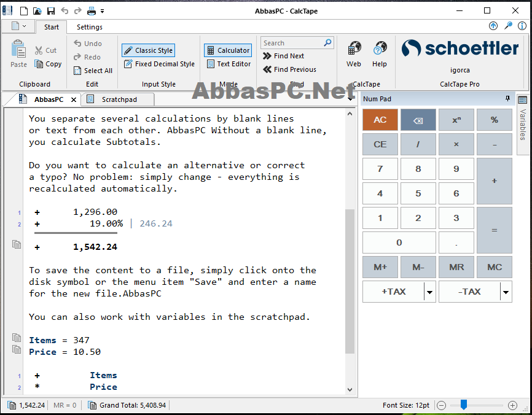This screenshot has width=532, height=415.
Task: Click the font size zoom slider handle
Action: click(x=463, y=405)
